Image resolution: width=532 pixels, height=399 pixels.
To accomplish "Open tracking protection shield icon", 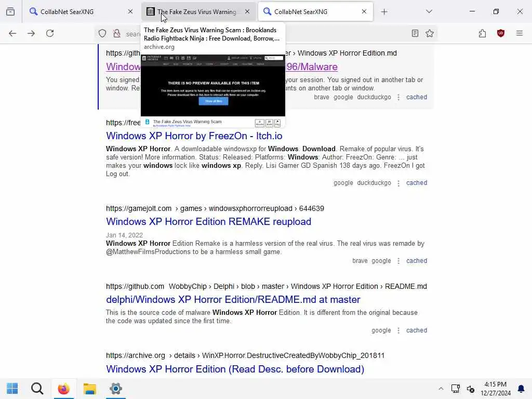I will (x=102, y=33).
